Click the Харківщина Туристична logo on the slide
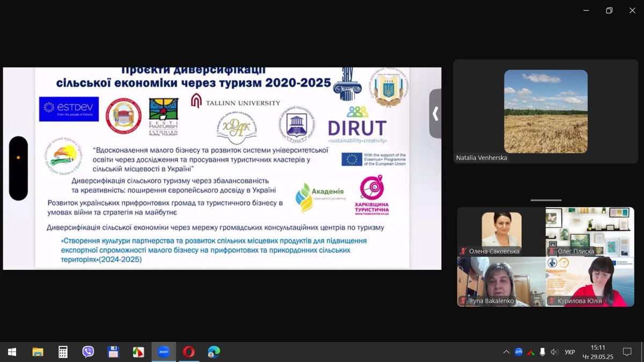Screen dimensions: 644x362 coord(372,195)
